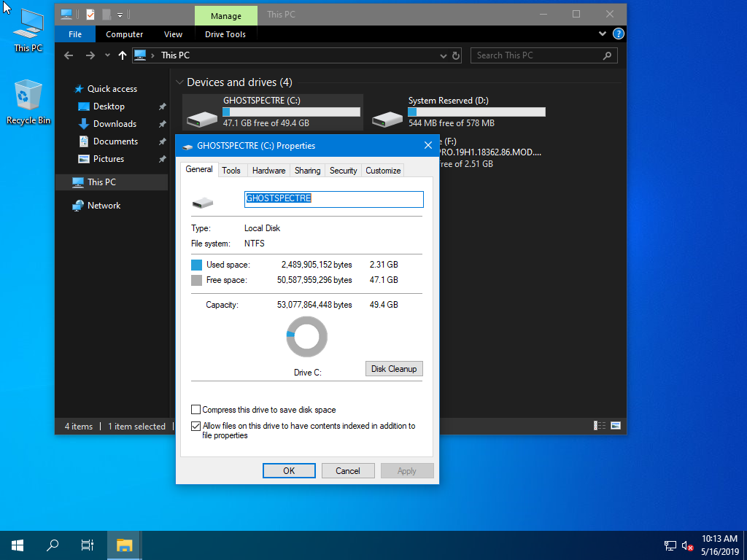
Task: Open the Drive Tools ribbon tab
Action: [225, 34]
